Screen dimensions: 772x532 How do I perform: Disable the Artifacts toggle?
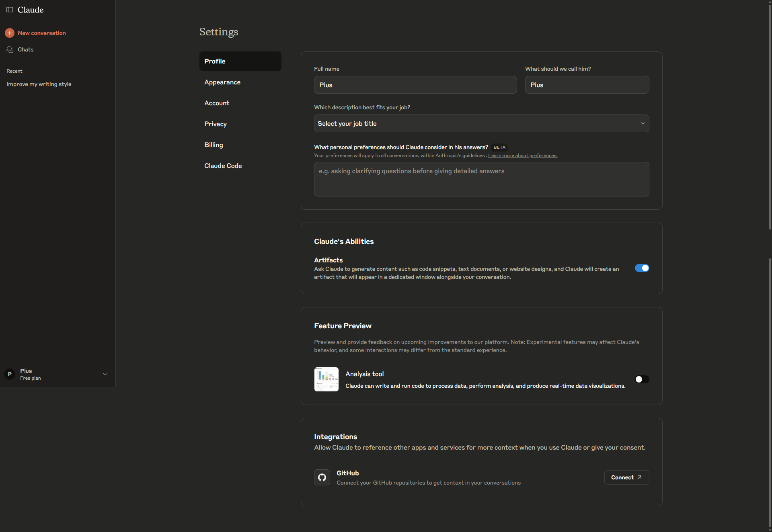coord(642,268)
